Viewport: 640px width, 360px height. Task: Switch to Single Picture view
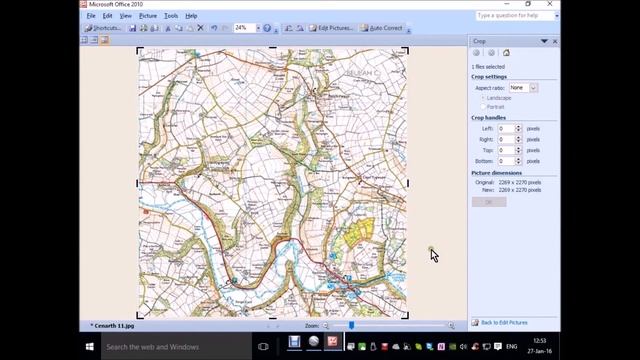tap(104, 40)
